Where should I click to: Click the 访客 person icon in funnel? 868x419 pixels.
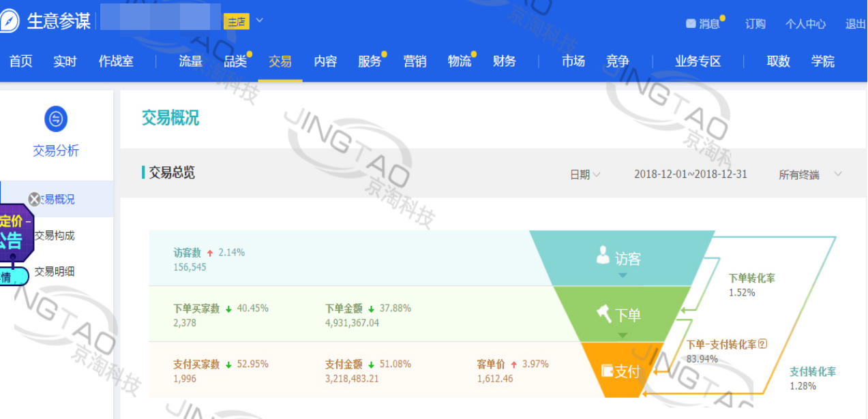603,256
